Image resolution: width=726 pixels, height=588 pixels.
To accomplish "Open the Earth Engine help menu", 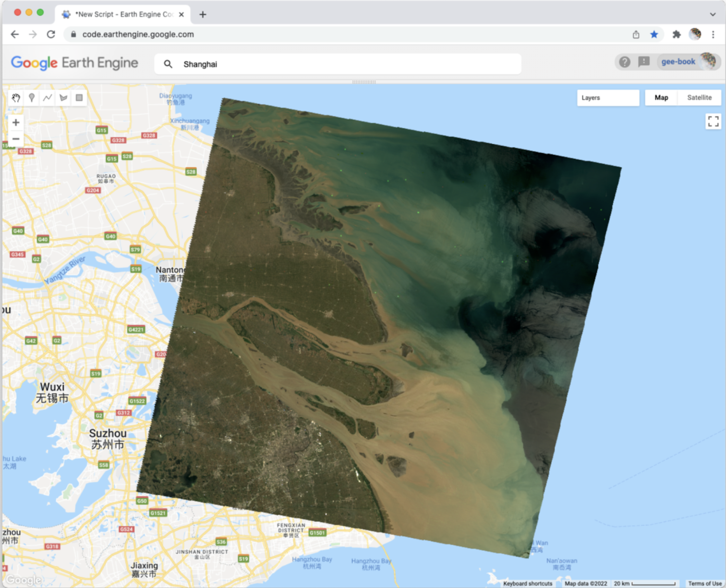I will click(x=624, y=62).
